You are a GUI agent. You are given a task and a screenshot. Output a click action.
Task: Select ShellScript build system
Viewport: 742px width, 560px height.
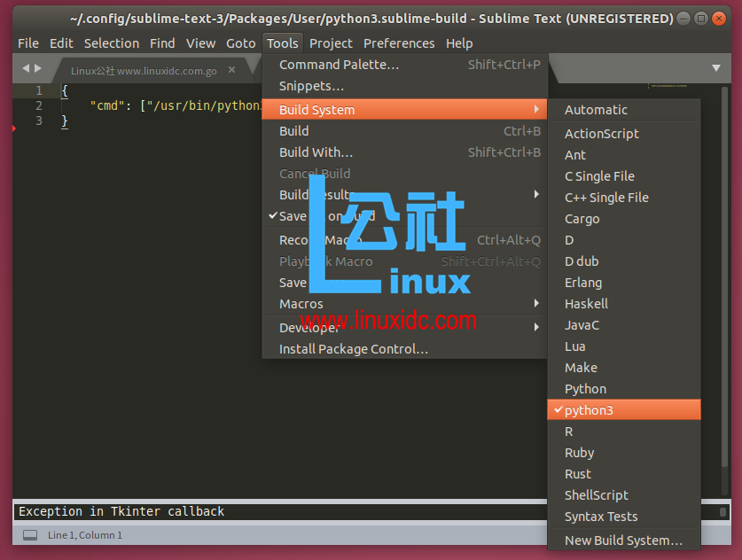tap(624, 495)
